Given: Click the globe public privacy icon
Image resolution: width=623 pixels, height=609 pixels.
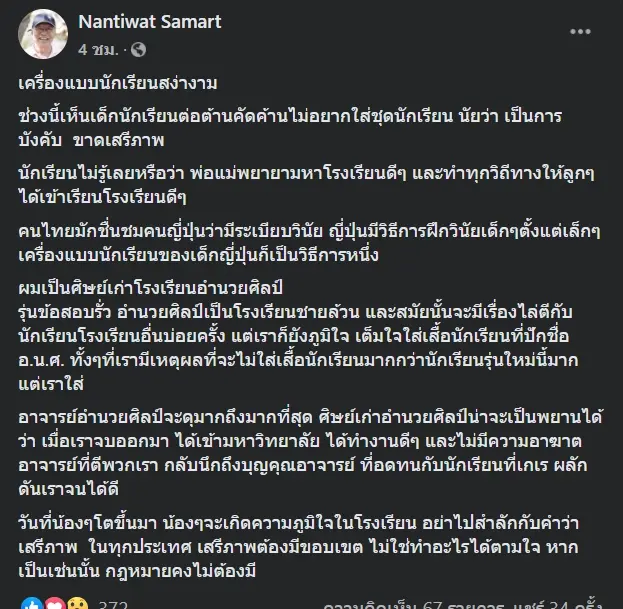Looking at the screenshot, I should click(x=137, y=48).
